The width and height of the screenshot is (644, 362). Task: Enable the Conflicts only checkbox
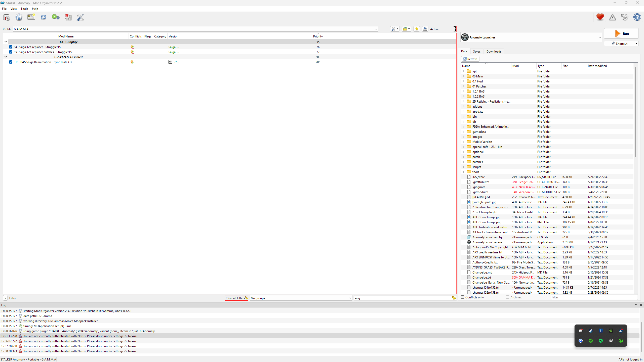(x=462, y=297)
